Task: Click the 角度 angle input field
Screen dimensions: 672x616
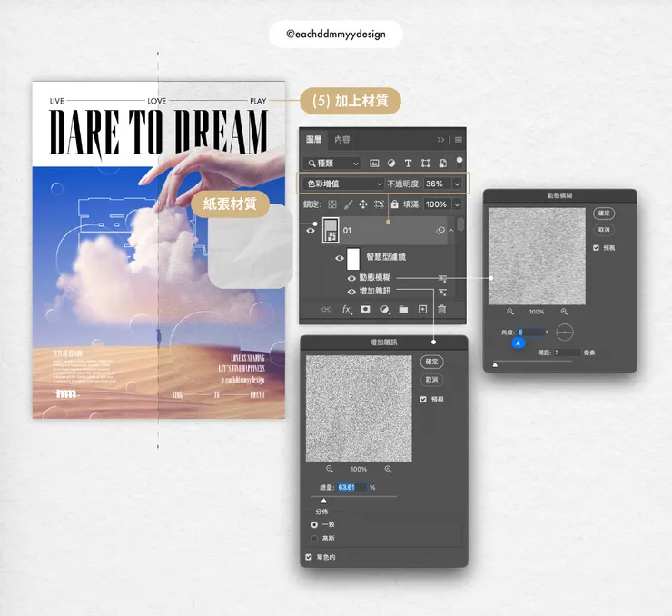Action: [531, 333]
